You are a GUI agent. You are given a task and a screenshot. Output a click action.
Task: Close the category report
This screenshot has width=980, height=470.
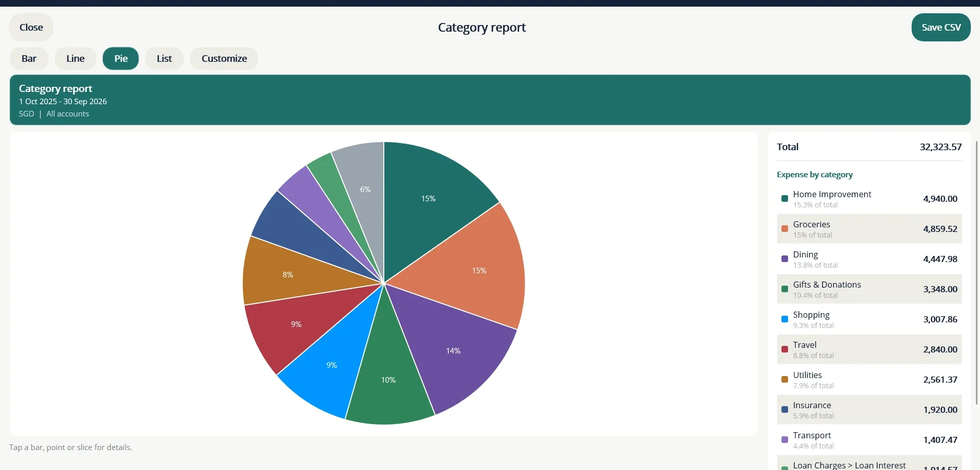pos(31,28)
